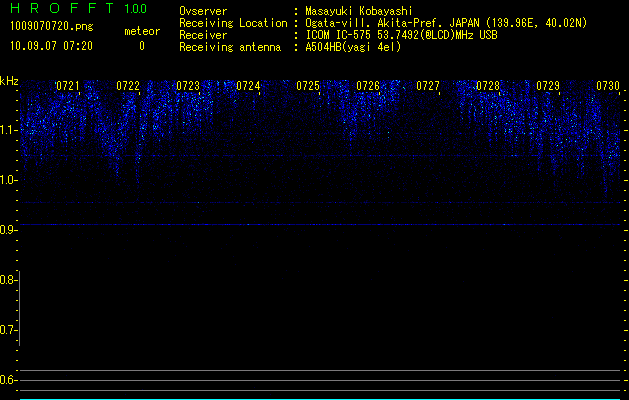Click the meteor count value 0
This screenshot has height=400, width=629.
coord(142,46)
